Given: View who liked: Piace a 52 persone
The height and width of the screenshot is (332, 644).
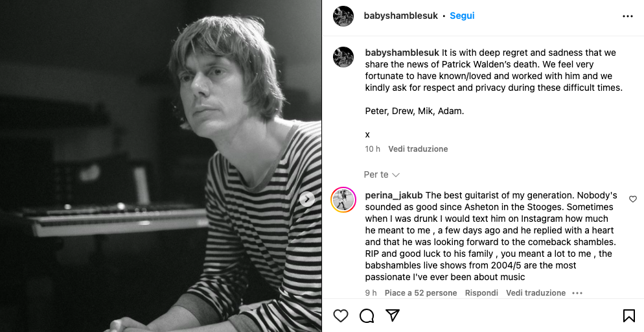Looking at the screenshot, I should tap(420, 293).
